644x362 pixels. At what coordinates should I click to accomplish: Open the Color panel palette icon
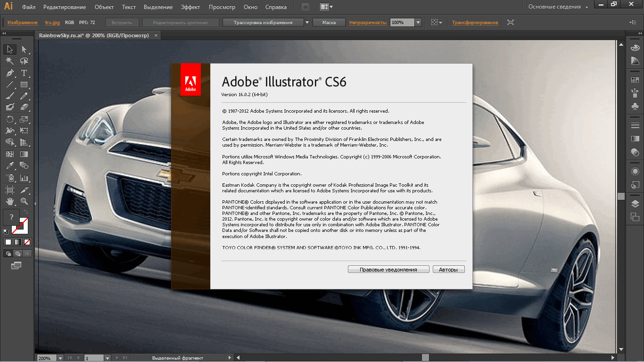pyautogui.click(x=635, y=48)
